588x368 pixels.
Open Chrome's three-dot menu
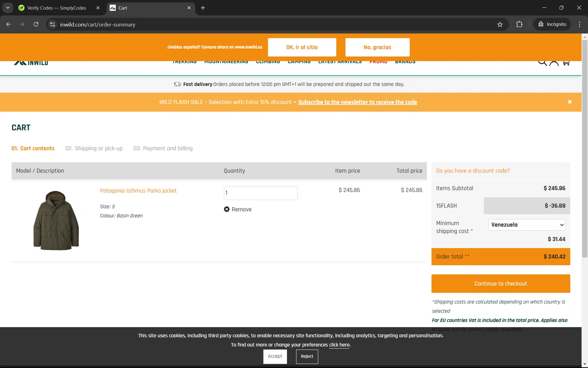579,24
